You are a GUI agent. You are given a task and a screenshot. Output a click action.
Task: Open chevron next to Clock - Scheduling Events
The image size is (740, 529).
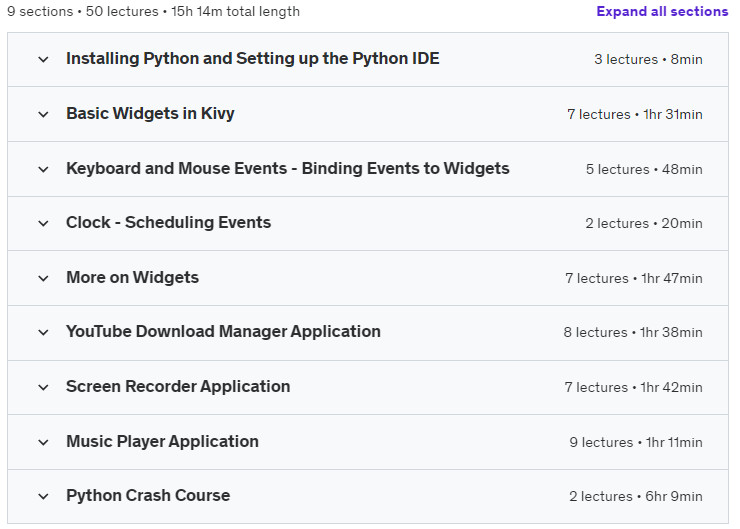click(43, 223)
